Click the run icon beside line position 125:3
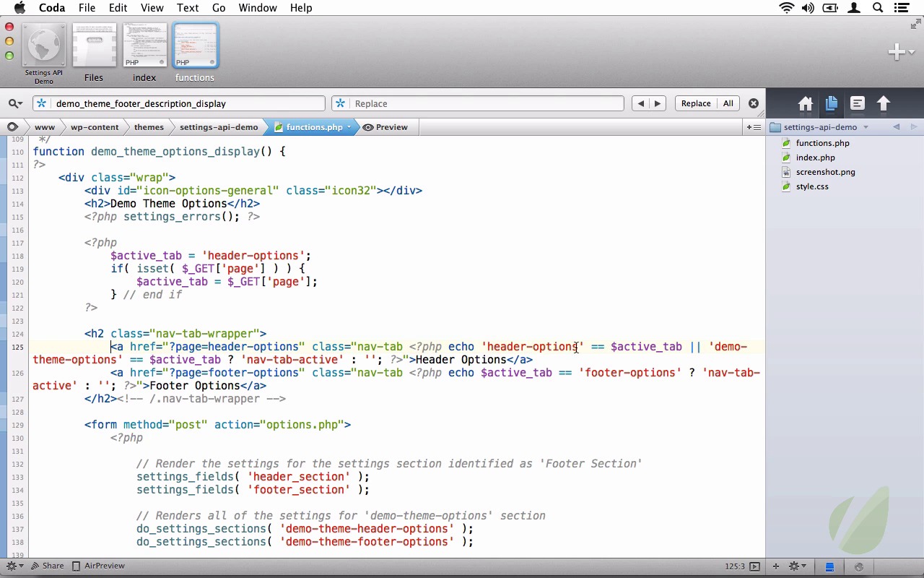The width and height of the screenshot is (924, 578). (754, 566)
